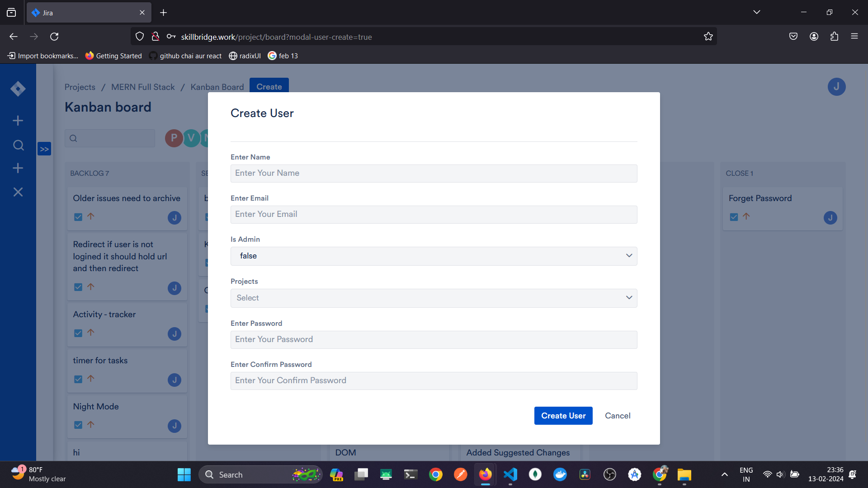868x488 pixels.
Task: Click MERN Full Stack breadcrumb link
Action: (x=143, y=87)
